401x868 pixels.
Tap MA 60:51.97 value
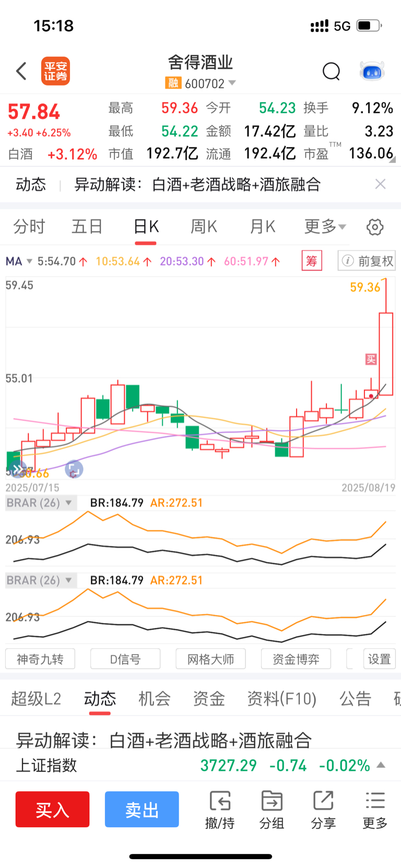point(252,261)
